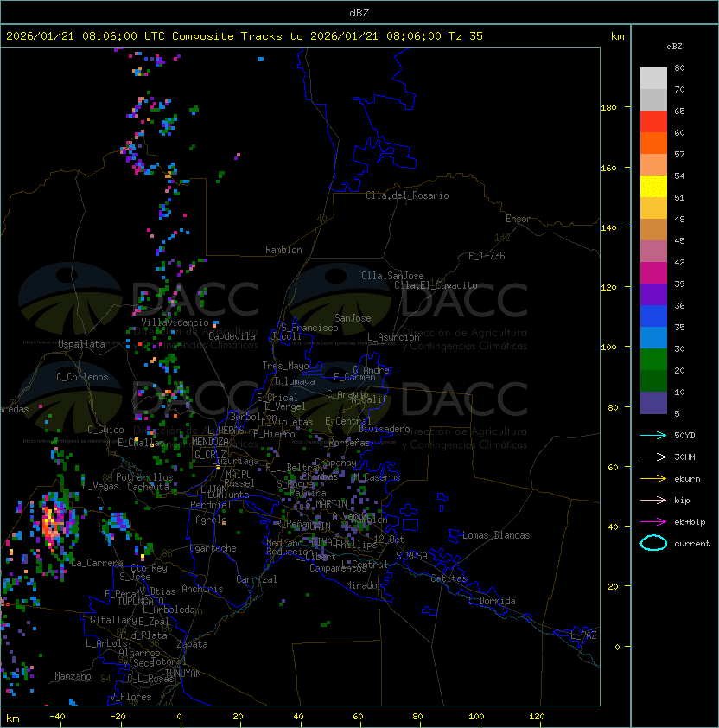Click the cyan 50YD arrow in legend
This screenshot has width=719, height=728.
(x=653, y=435)
